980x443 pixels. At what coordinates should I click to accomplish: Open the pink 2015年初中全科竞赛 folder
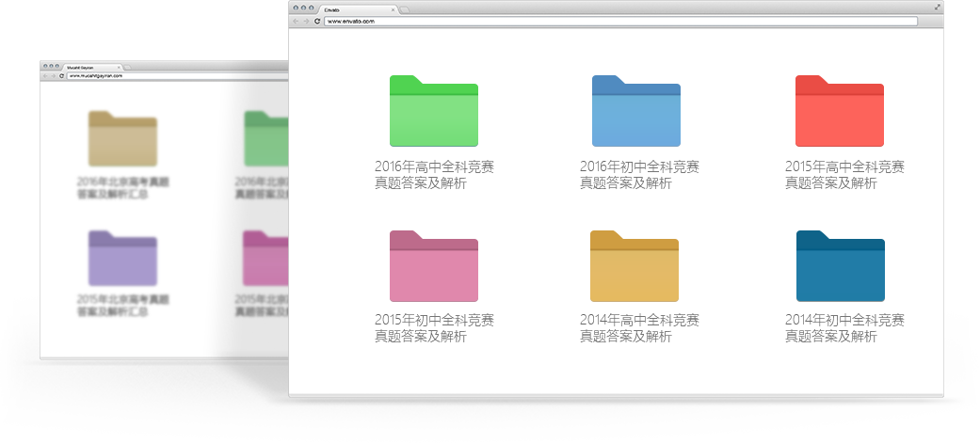pyautogui.click(x=434, y=267)
